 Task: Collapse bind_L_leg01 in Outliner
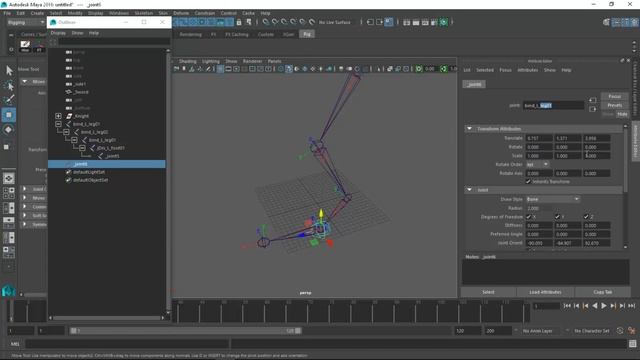(x=58, y=124)
